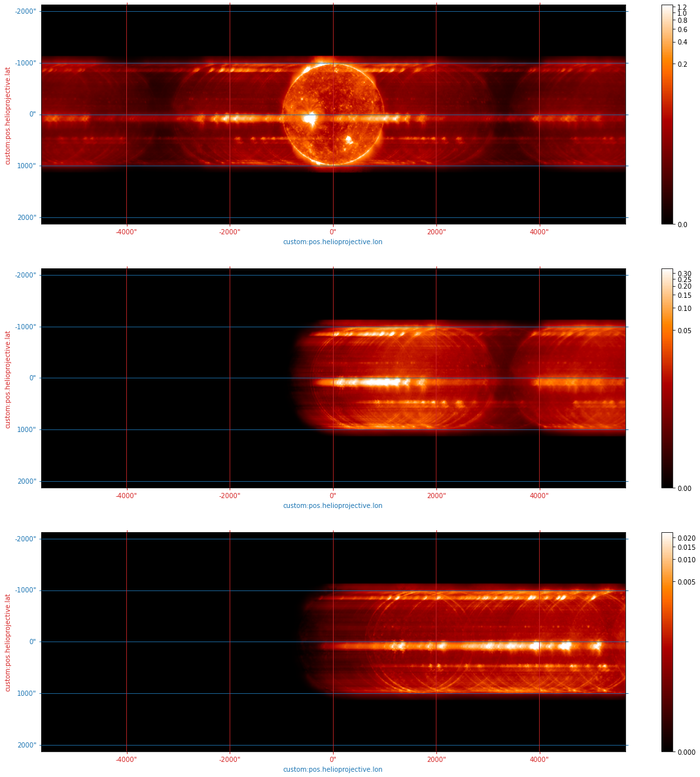Click the 1000" latitude tick of the bottom plot
Screen dimensions: 700x777
[x=27, y=693]
